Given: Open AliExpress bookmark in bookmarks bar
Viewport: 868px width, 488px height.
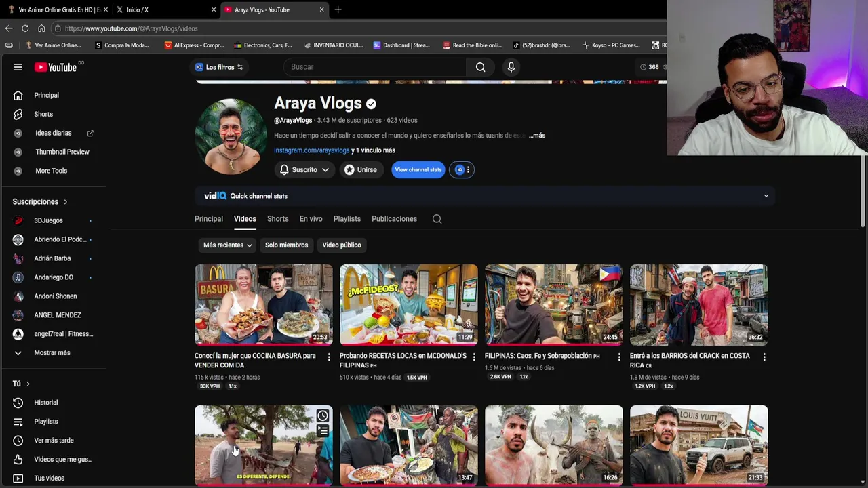Looking at the screenshot, I should (x=193, y=45).
